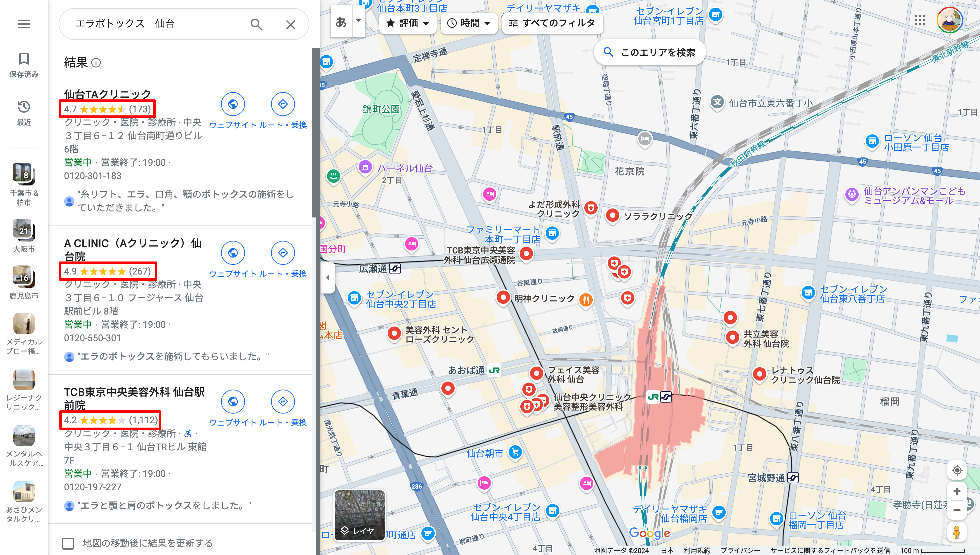The height and width of the screenshot is (555, 980).
Task: Click phone number 0120-550-301
Action: (x=93, y=338)
